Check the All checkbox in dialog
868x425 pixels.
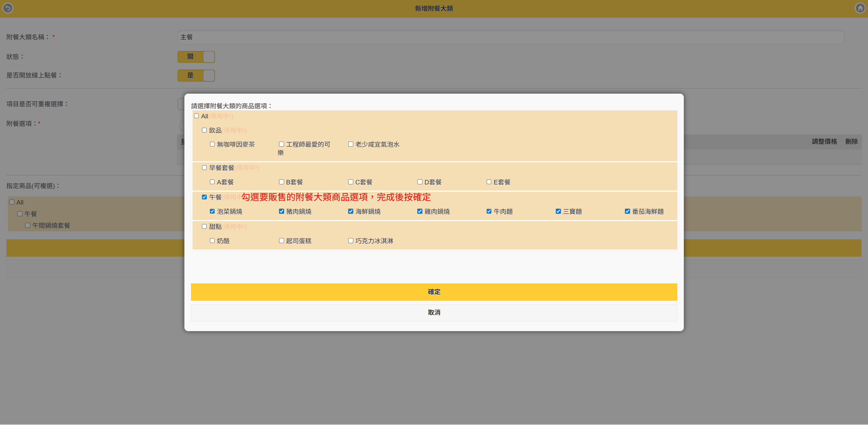[197, 116]
